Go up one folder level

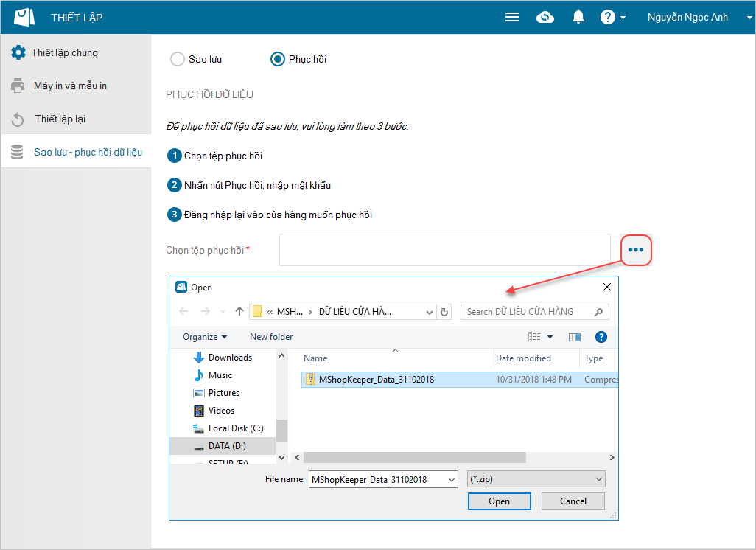(239, 312)
